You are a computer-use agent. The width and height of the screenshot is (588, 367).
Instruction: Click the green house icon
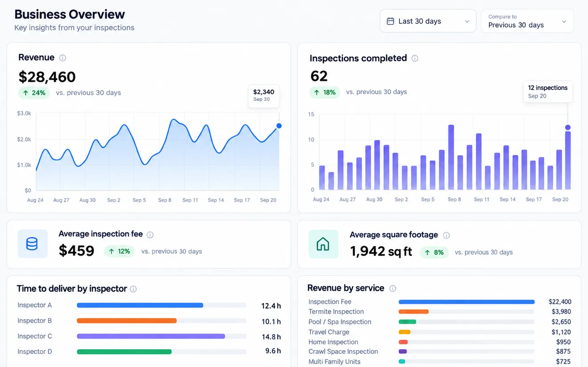tap(323, 244)
